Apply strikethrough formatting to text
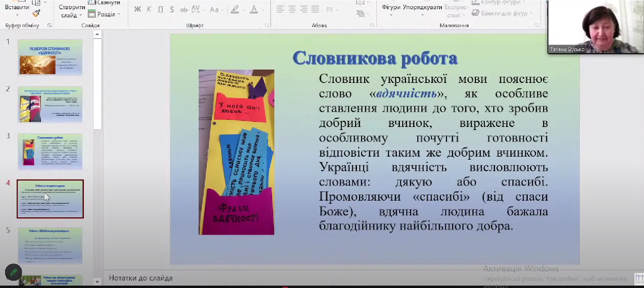This screenshot has width=644, height=288. click(184, 10)
